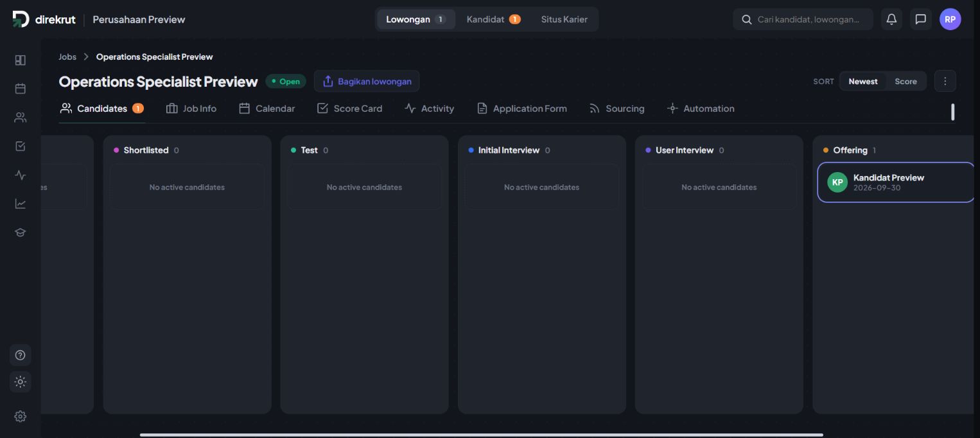Toggle the light theme sun button
Image resolution: width=980 pixels, height=438 pixels.
click(x=21, y=382)
